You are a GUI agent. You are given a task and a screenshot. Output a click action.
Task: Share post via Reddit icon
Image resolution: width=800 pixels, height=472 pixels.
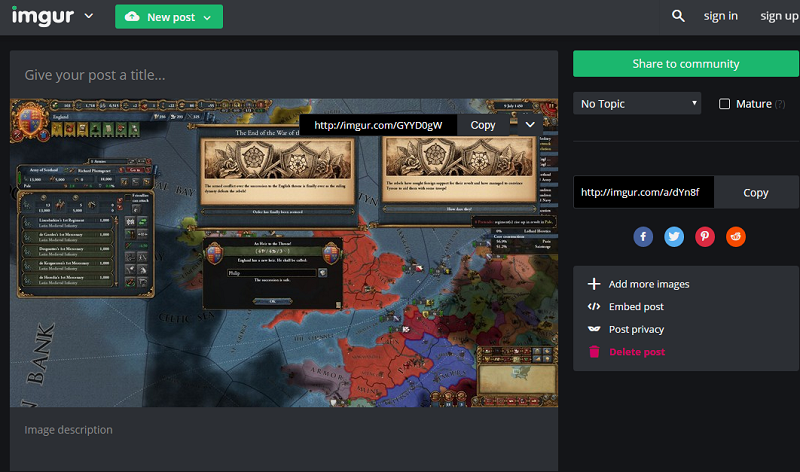click(x=736, y=237)
